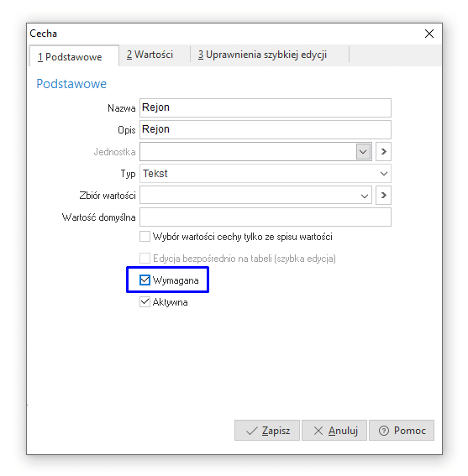Cancel the dialog using Anuluj
468x476 pixels.
coord(334,430)
